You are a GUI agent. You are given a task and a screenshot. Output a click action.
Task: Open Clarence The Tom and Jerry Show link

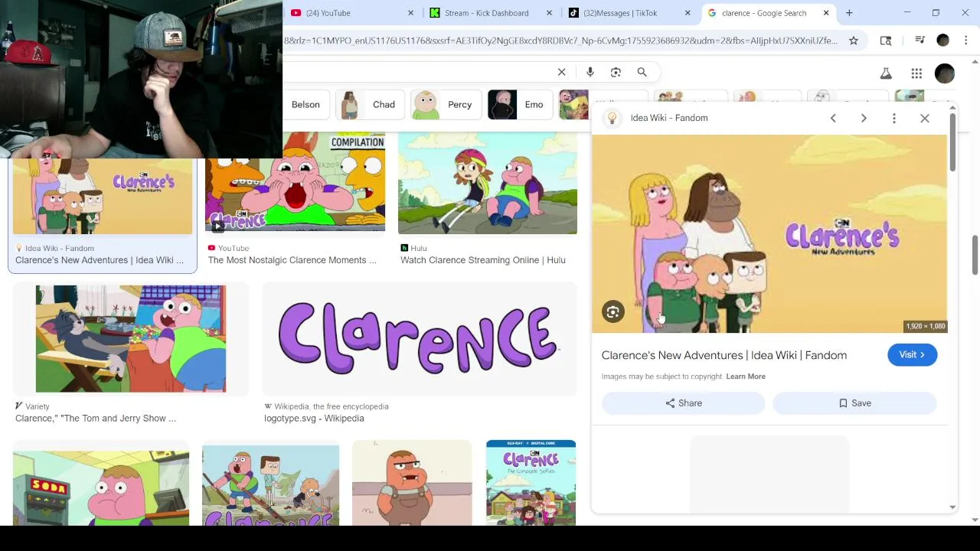tap(96, 419)
